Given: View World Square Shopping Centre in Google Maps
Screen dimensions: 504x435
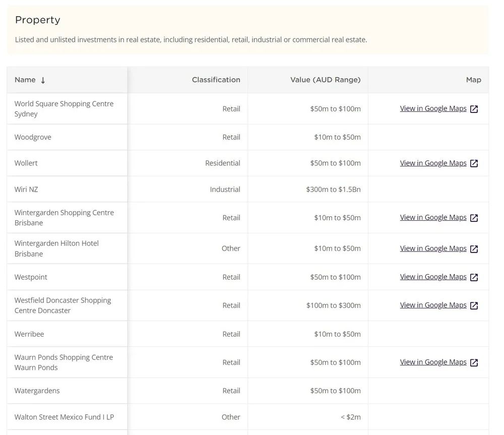Looking at the screenshot, I should coord(433,109).
